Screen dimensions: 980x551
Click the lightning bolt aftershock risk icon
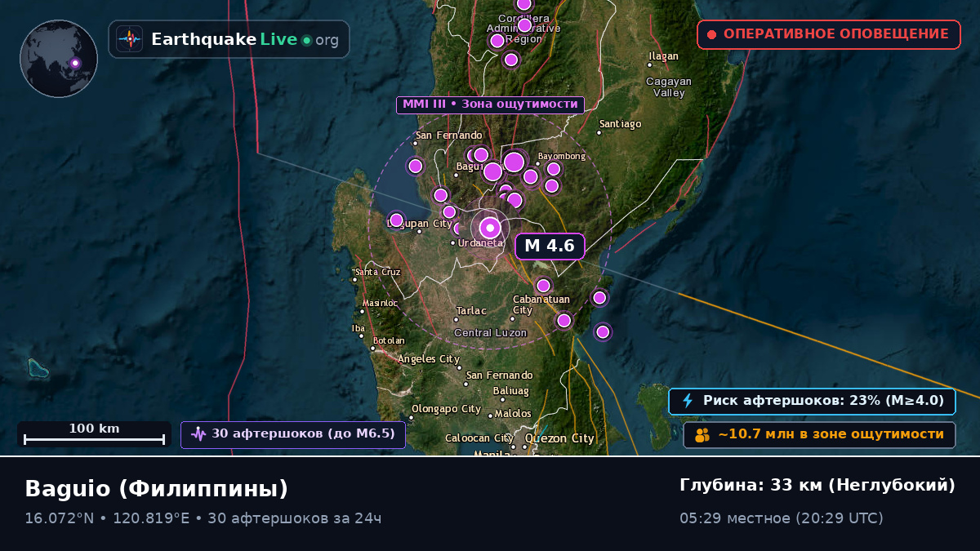click(x=688, y=401)
